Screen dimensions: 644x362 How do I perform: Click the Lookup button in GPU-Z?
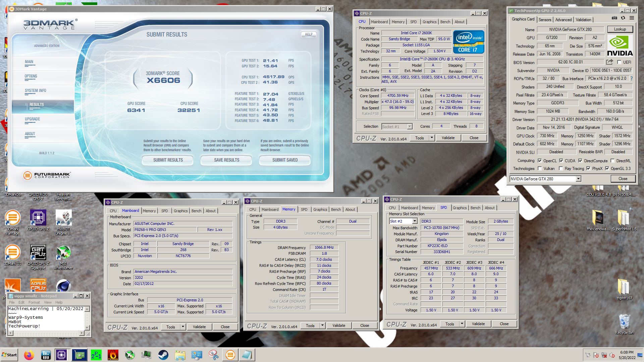(x=620, y=29)
